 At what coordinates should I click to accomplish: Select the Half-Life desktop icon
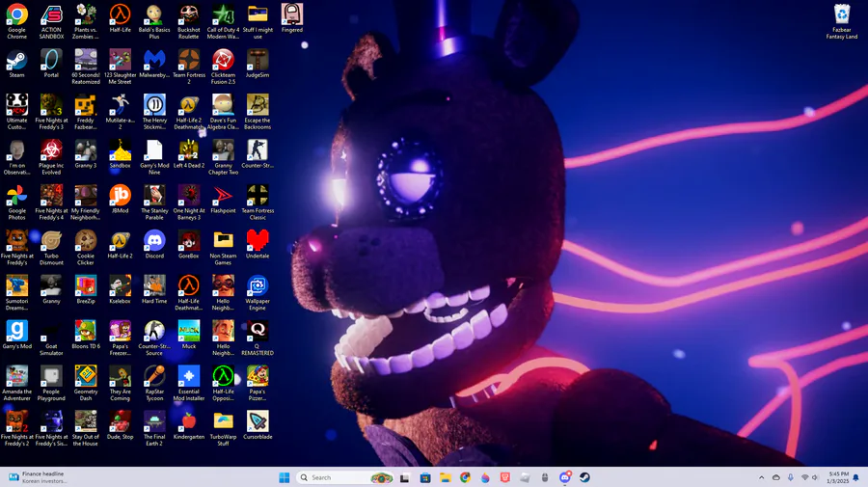tap(120, 15)
